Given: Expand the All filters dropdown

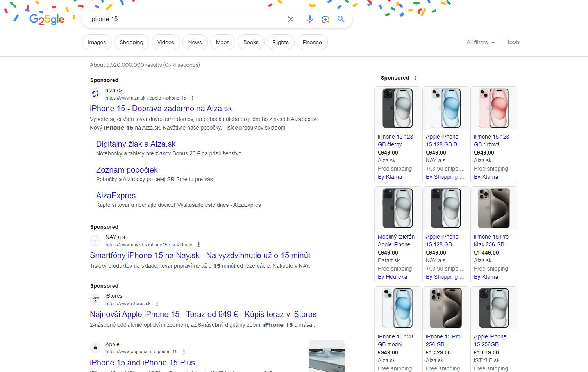Looking at the screenshot, I should (480, 42).
